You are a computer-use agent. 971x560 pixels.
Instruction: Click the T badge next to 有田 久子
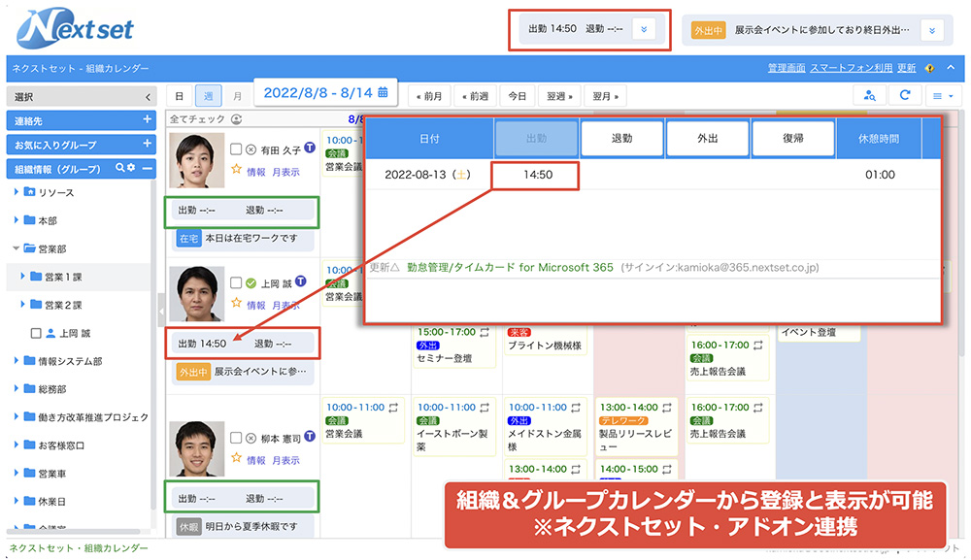310,148
